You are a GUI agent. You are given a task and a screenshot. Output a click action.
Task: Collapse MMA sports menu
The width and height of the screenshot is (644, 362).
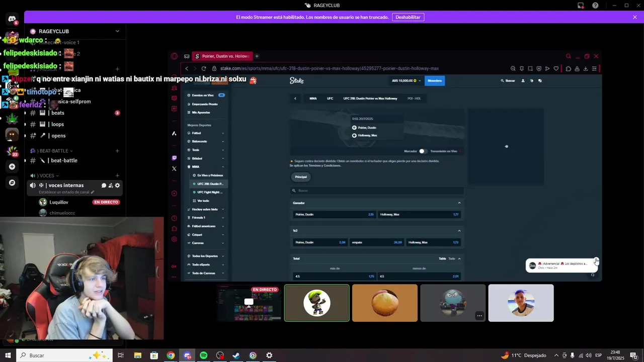(223, 167)
